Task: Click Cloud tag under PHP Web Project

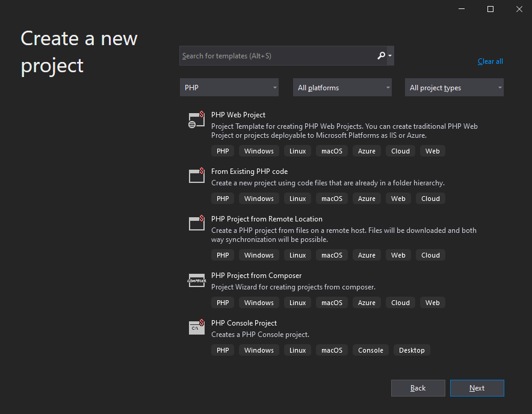Action: 400,151
